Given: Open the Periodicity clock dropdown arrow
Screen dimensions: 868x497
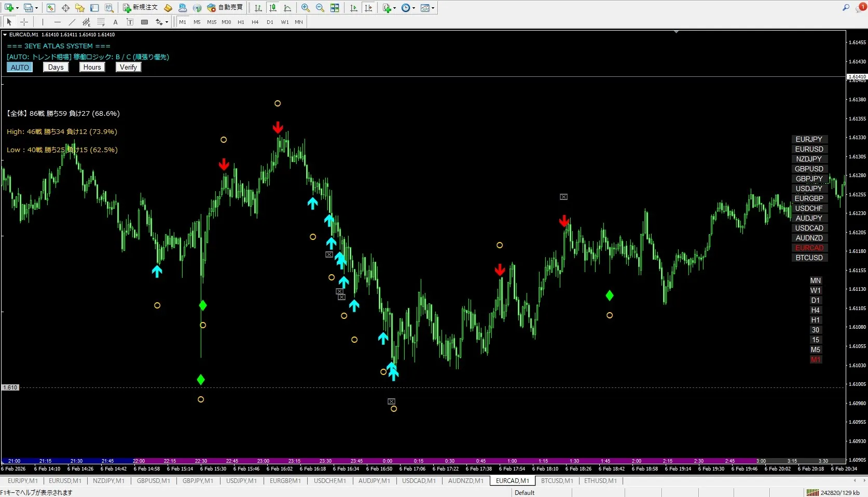Looking at the screenshot, I should [x=414, y=8].
